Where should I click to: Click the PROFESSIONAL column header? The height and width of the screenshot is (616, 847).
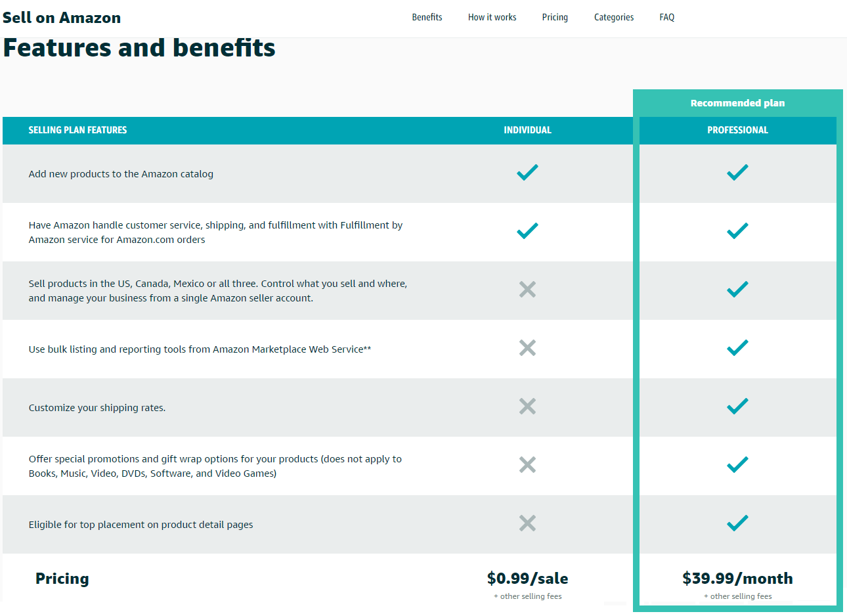coord(737,130)
